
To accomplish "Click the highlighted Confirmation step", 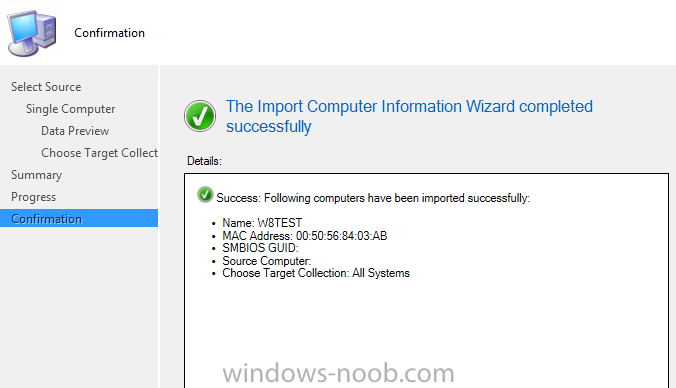I will pyautogui.click(x=79, y=219).
